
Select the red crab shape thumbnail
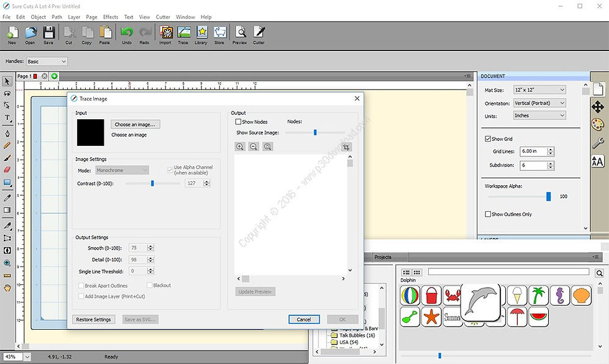[x=452, y=296]
